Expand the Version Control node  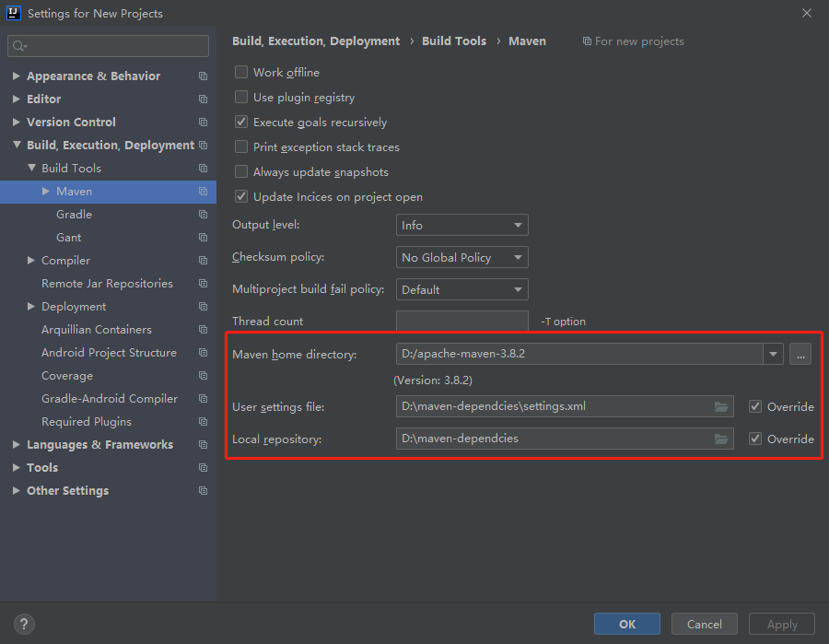coord(17,123)
